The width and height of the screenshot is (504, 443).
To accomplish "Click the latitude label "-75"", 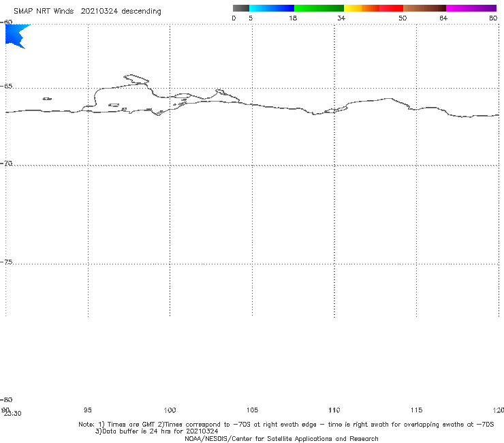I will point(6,262).
